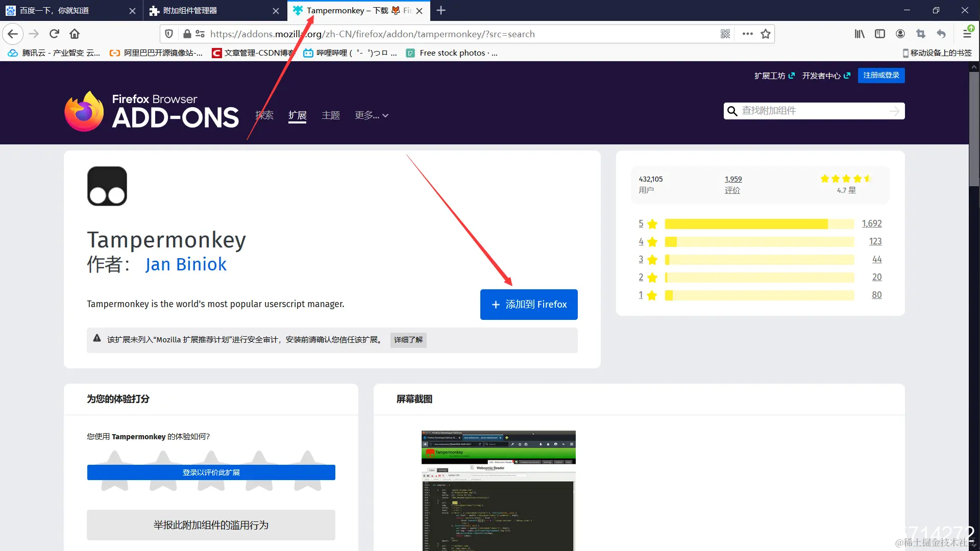Reload the current page
The height and width of the screenshot is (551, 980).
(x=54, y=34)
